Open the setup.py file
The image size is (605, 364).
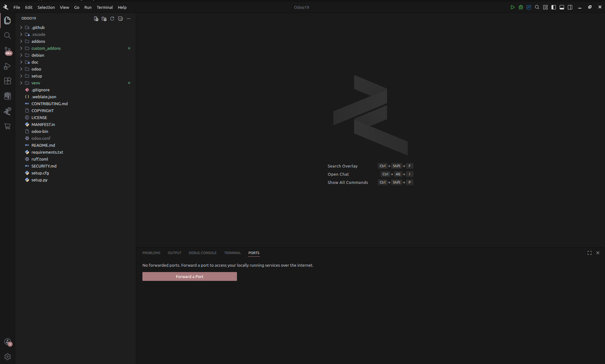[76, 180]
